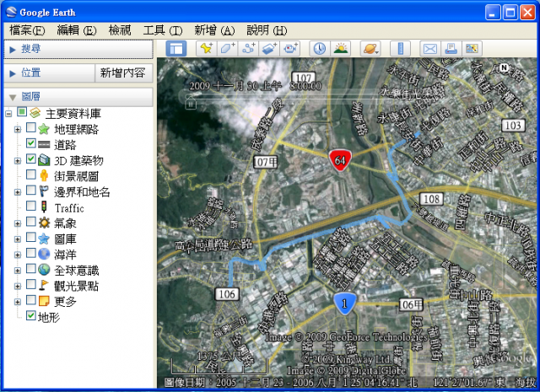Expand the 氣象 tree node
This screenshot has width=540, height=392.
[18, 223]
